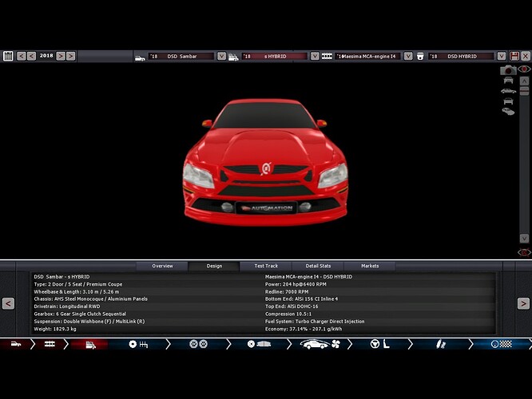Open the calendar icon in top toolbar
Image resolution: width=532 pixels, height=399 pixels.
(x=8, y=56)
